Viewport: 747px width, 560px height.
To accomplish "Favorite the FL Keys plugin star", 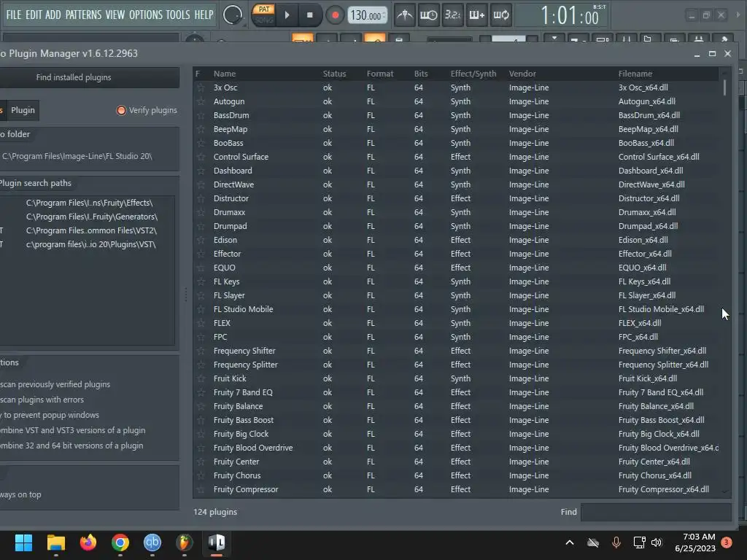I will pyautogui.click(x=201, y=281).
